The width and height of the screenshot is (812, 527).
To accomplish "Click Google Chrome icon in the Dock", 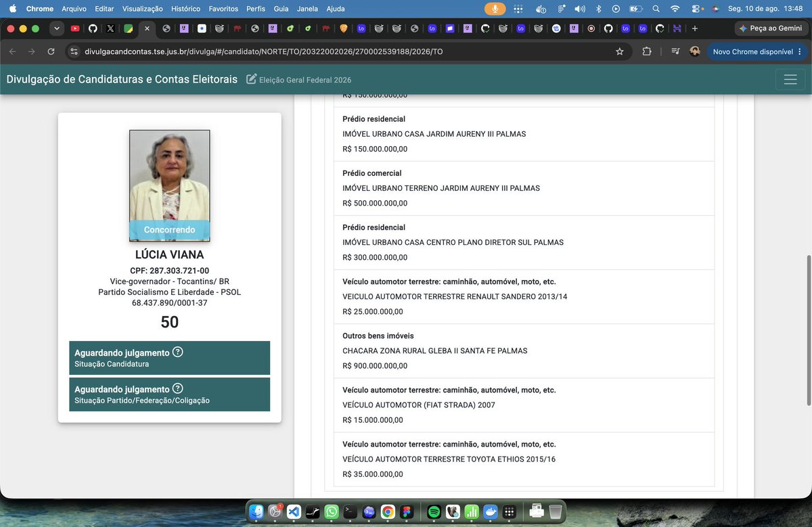I will (x=388, y=512).
